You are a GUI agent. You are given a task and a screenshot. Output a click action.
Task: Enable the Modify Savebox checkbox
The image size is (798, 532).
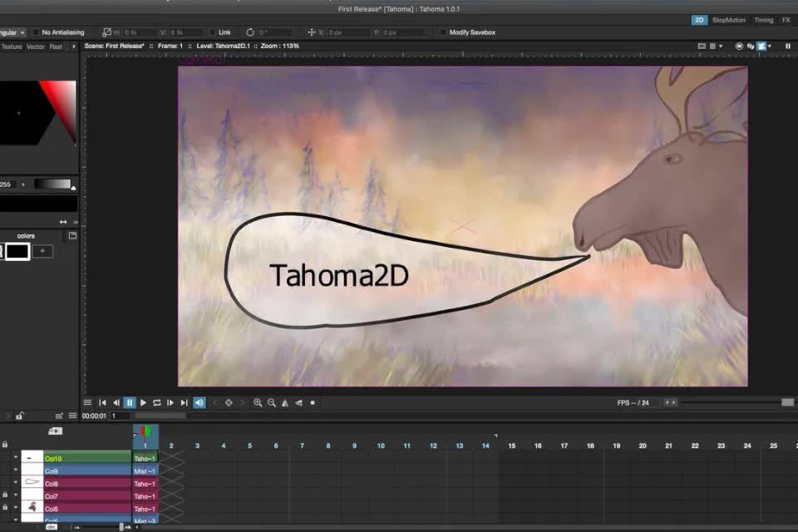(x=442, y=32)
